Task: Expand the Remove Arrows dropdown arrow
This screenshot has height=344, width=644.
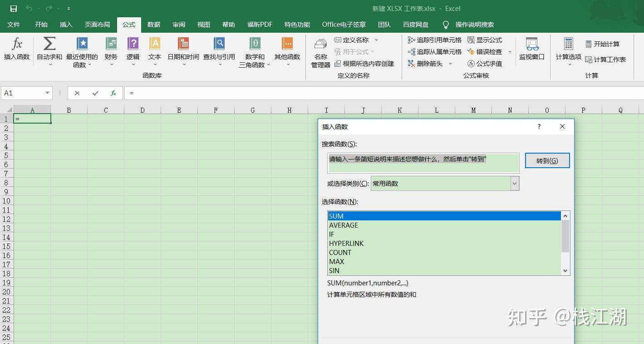Action: (450, 64)
